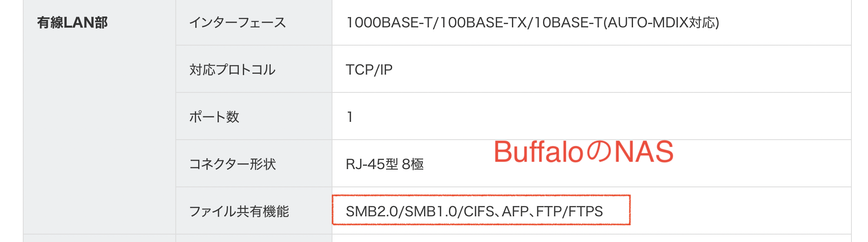Select the ポート数 row label
The height and width of the screenshot is (242, 868).
(x=214, y=117)
